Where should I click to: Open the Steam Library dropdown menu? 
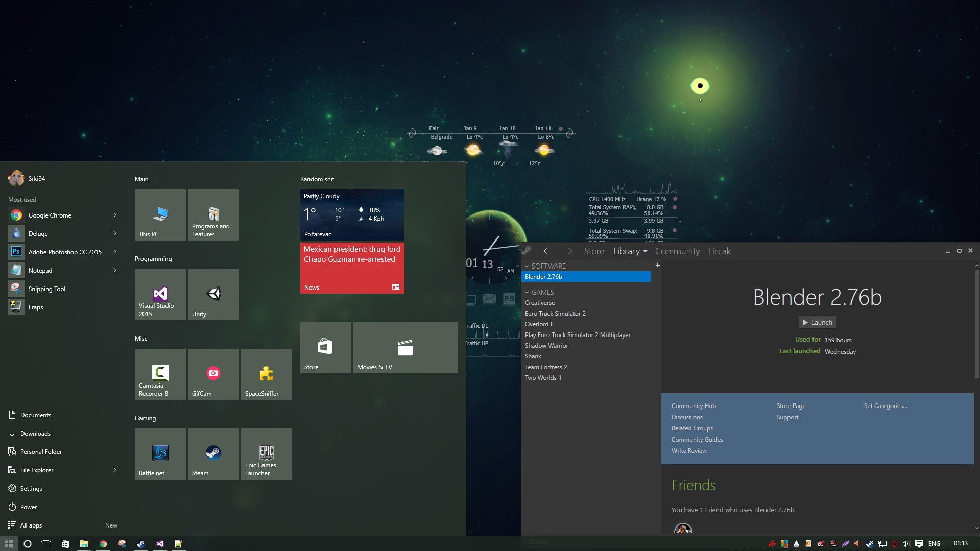(646, 252)
